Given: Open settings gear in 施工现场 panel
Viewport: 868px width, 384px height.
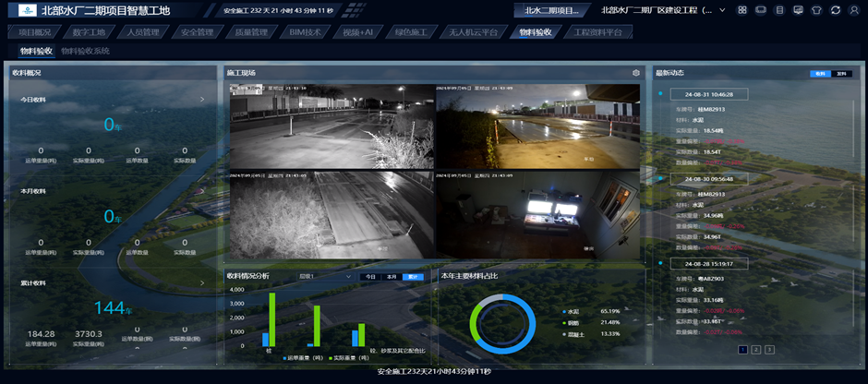Looking at the screenshot, I should (x=635, y=73).
